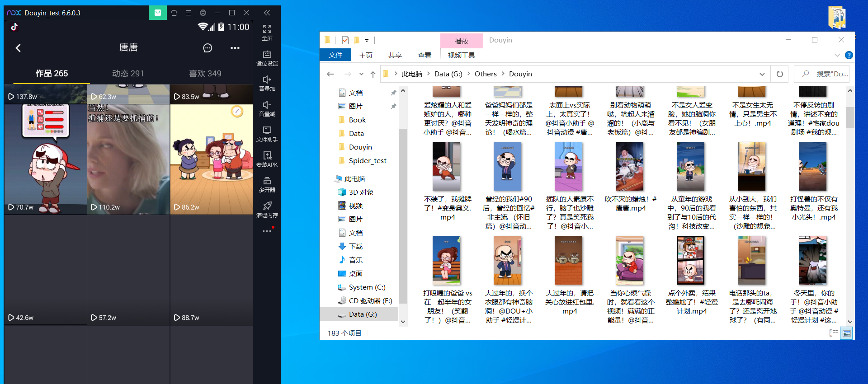Expand the chevron after 此电脑 in path
Screen dimensions: 868x384
(x=428, y=74)
